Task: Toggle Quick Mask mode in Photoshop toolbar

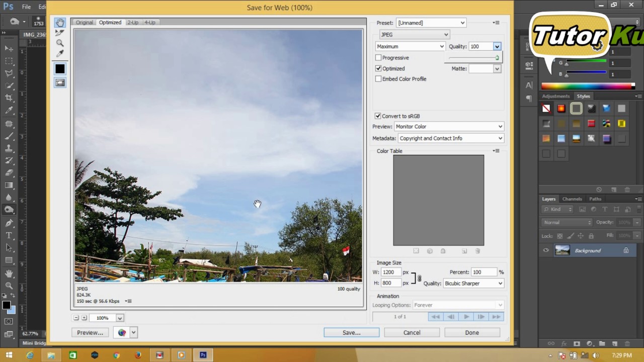Action: click(9, 321)
